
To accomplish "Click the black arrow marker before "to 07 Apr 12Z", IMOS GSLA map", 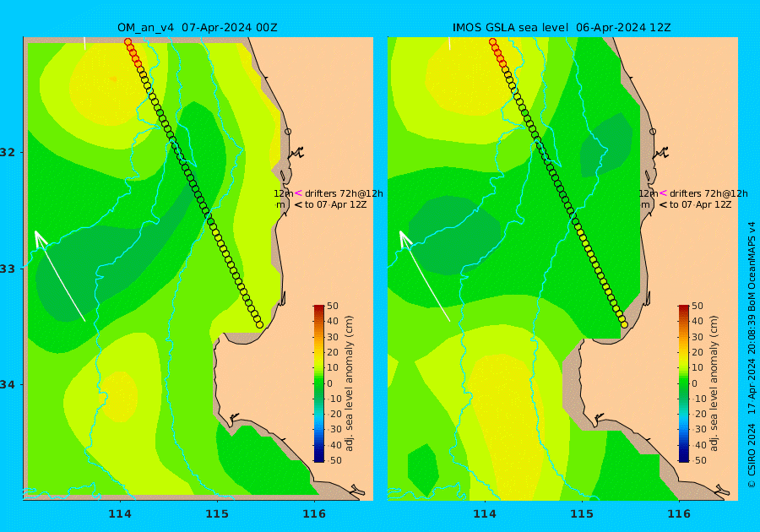I will 663,204.
